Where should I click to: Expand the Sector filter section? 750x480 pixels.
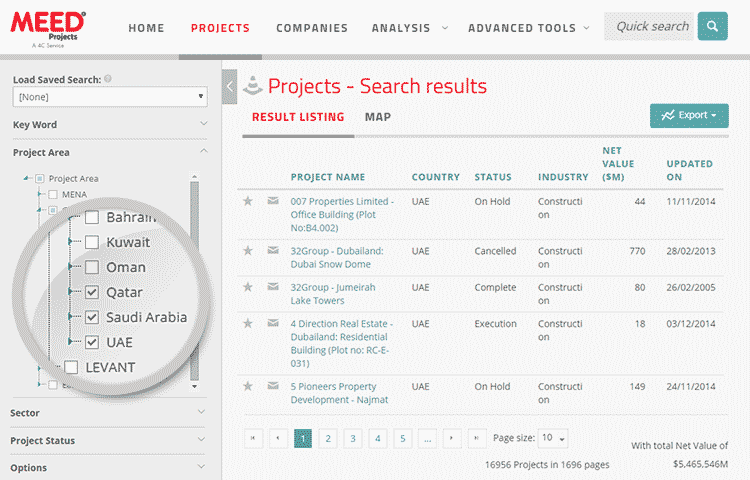point(108,412)
